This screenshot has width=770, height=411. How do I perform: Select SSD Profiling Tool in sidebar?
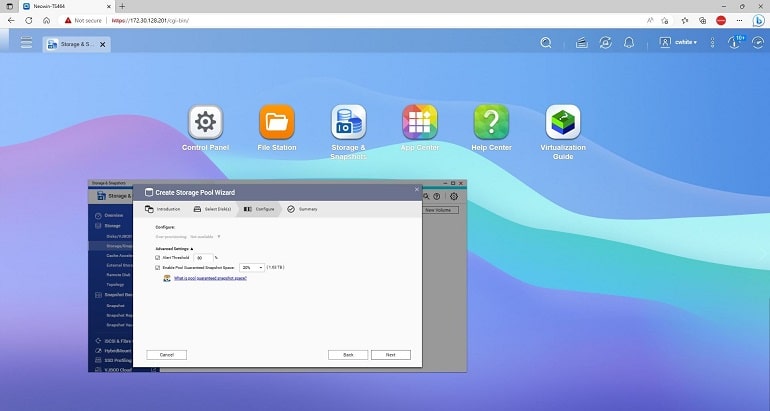(113, 360)
